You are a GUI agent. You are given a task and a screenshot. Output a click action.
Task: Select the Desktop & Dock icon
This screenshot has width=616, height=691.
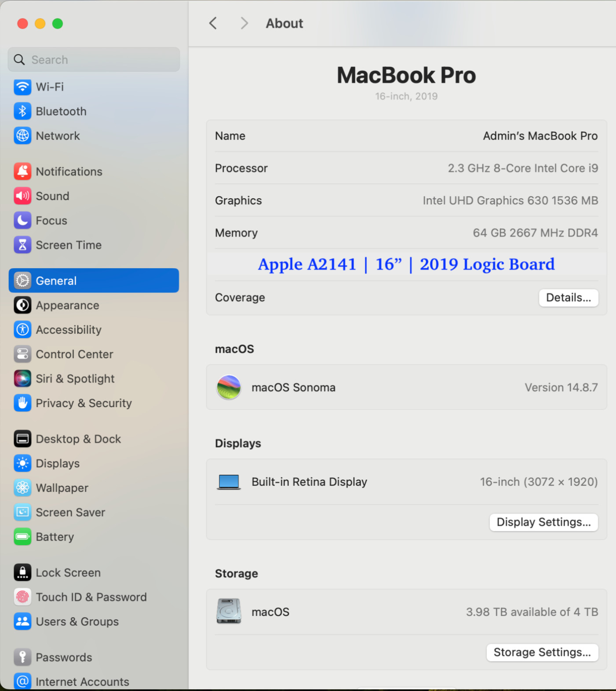pos(22,439)
